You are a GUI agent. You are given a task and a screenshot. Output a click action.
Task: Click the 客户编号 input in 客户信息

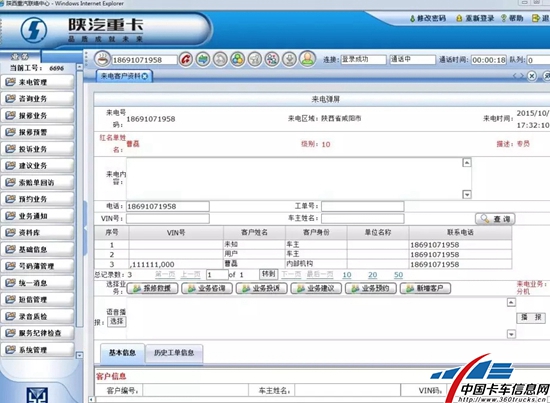tap(195, 390)
